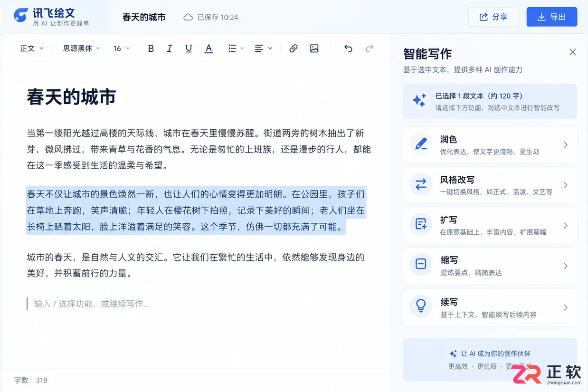Click the paragraph starting 城市的春天
Image resolution: width=588 pixels, height=392 pixels.
(196, 265)
